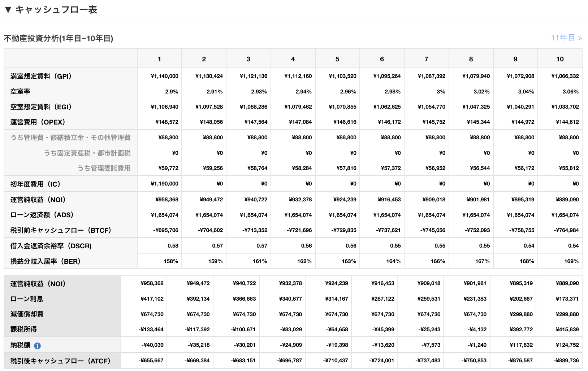Click DSCR value 0.58
This screenshot has width=588, height=371.
(173, 246)
